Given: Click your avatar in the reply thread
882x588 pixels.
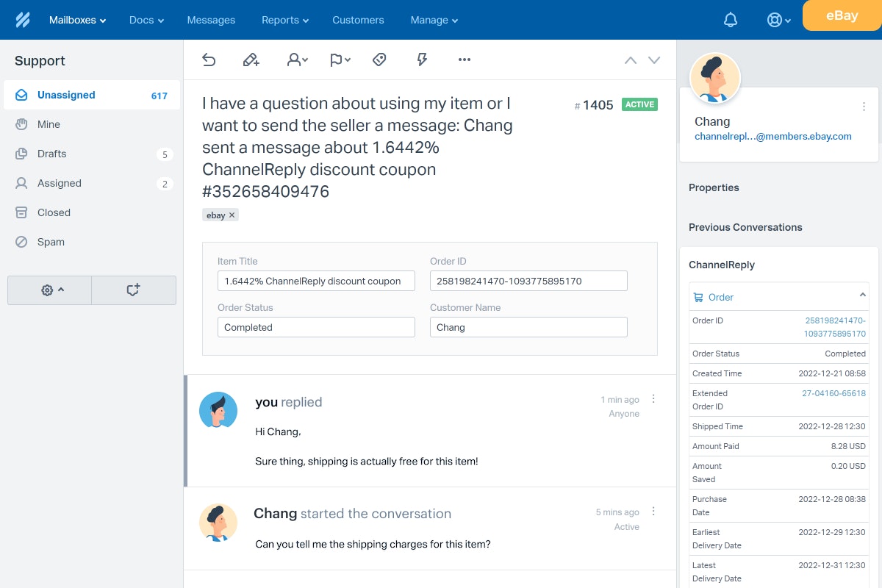Looking at the screenshot, I should click(x=218, y=410).
